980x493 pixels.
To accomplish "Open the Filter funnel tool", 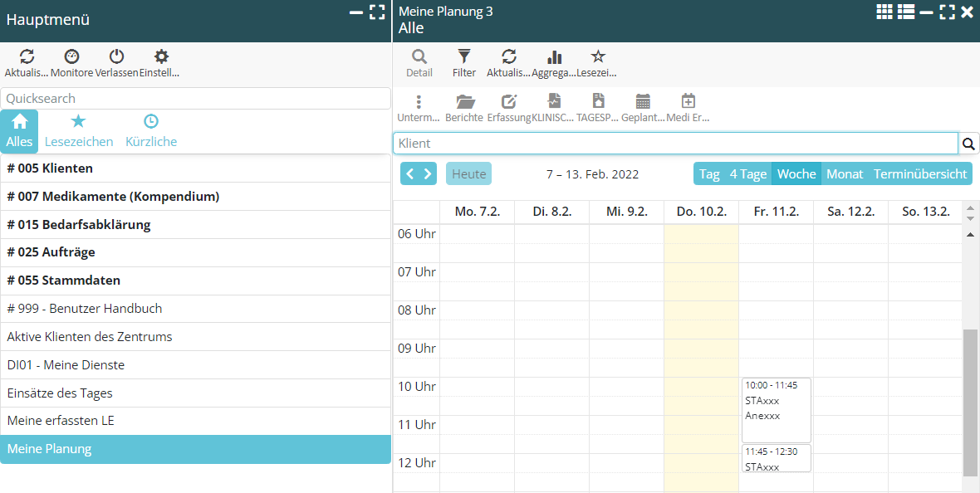I will tap(464, 57).
